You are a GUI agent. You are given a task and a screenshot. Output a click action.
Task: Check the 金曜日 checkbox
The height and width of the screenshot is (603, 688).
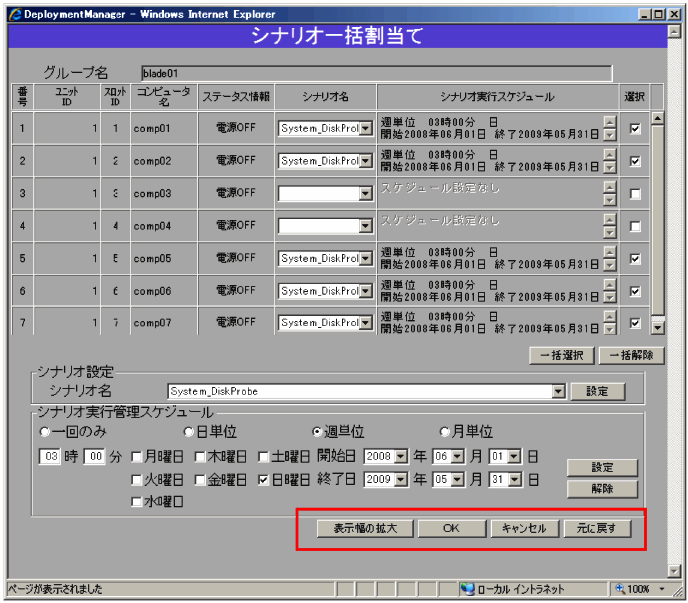pos(200,480)
